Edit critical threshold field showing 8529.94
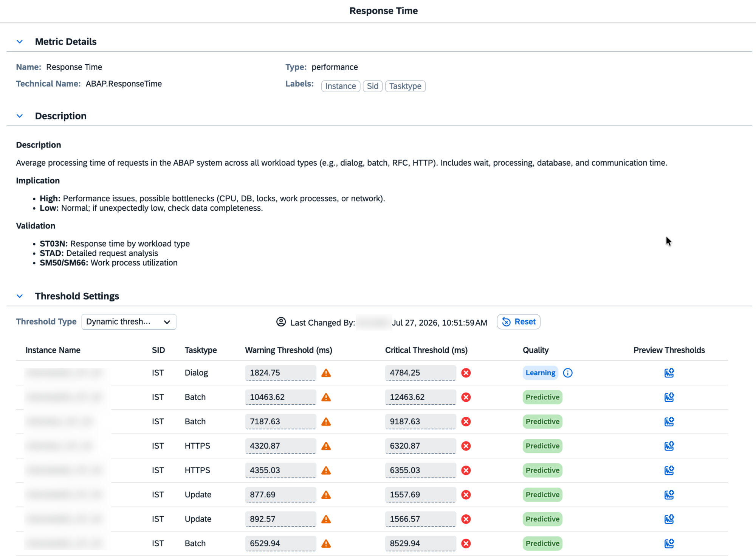The image size is (756, 556). tap(420, 544)
